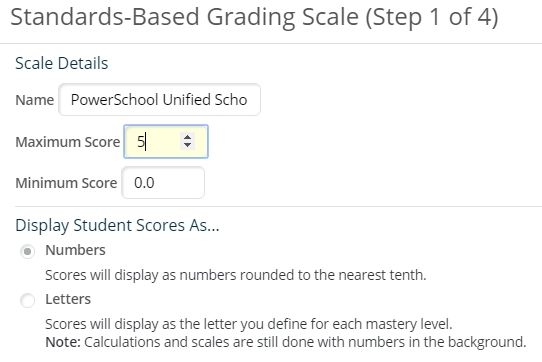Click the Scale Details section heading
The height and width of the screenshot is (362, 542).
point(62,63)
